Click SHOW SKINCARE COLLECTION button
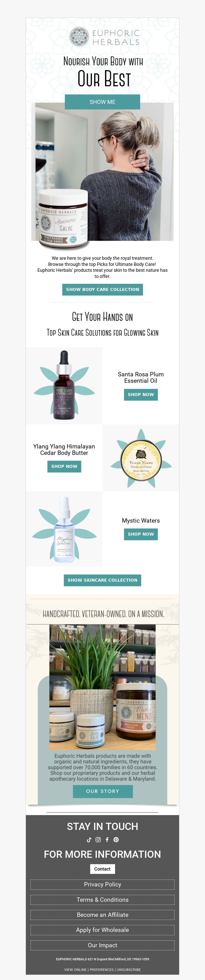Screen dimensions: 205x980 click(102, 580)
